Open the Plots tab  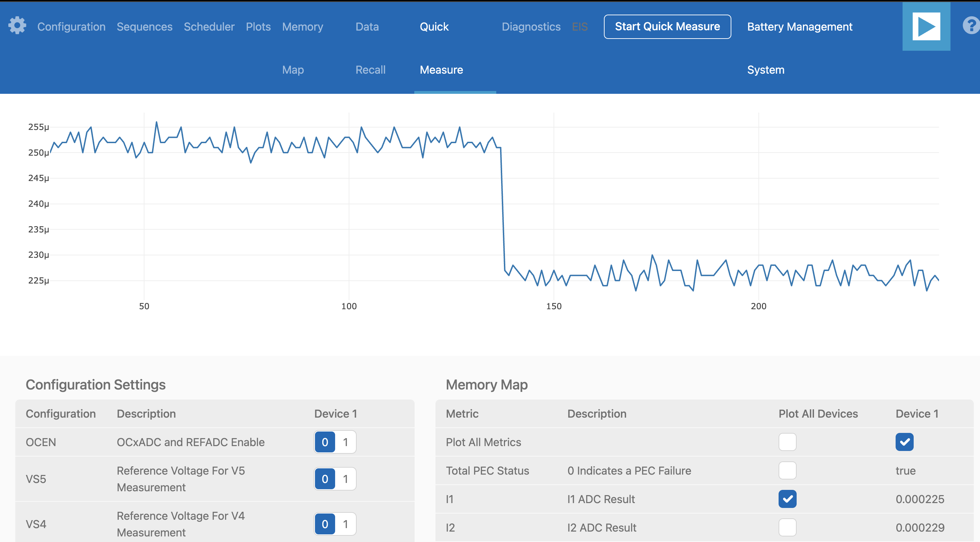point(258,27)
